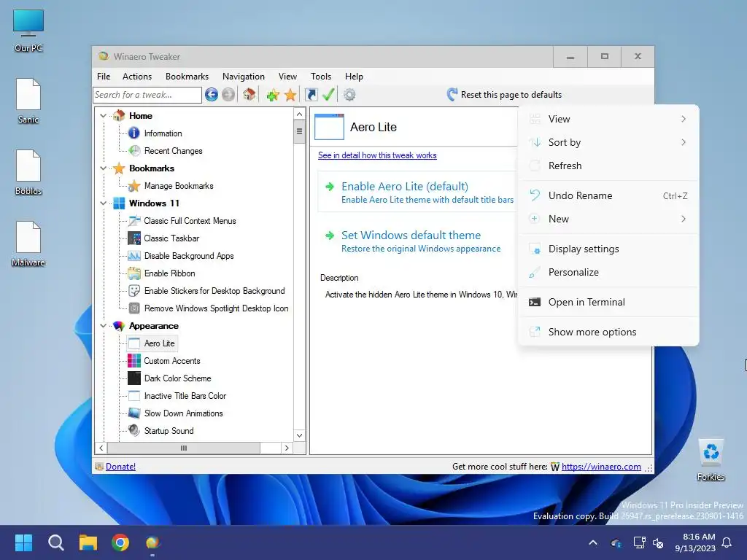Click the Classic Taskbar icon

pos(134,238)
